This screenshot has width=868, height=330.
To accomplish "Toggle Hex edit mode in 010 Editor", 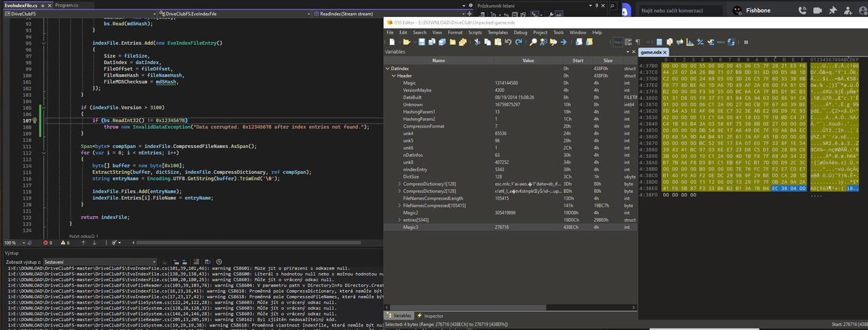I will click(618, 42).
